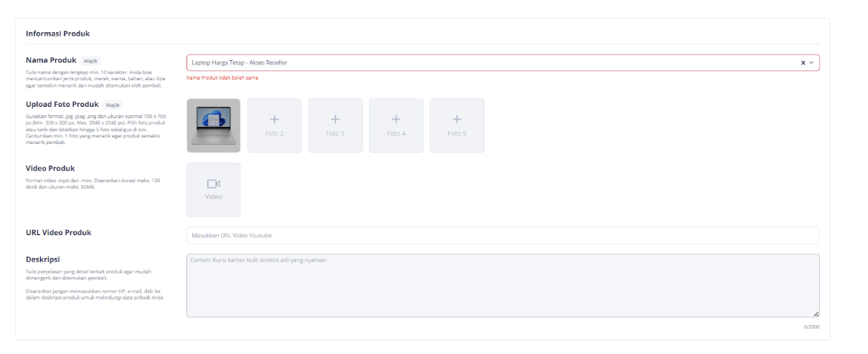Click the Wajib badge beside Upload Foto Produk
Image resolution: width=868 pixels, height=354 pixels.
click(x=113, y=105)
